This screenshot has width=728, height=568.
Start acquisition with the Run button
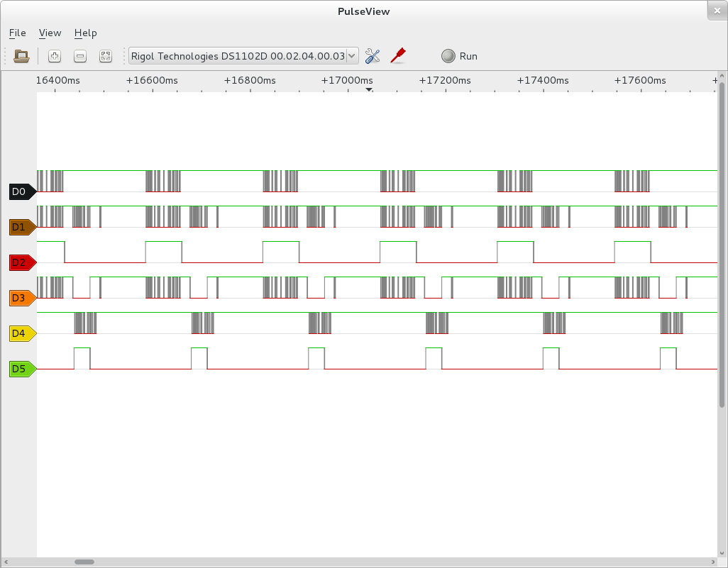[x=459, y=56]
